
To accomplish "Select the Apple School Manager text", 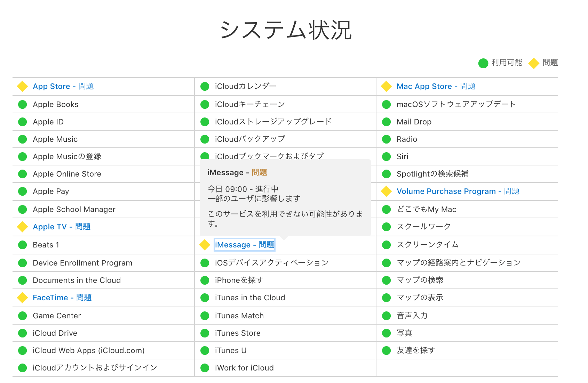I will coord(74,209).
